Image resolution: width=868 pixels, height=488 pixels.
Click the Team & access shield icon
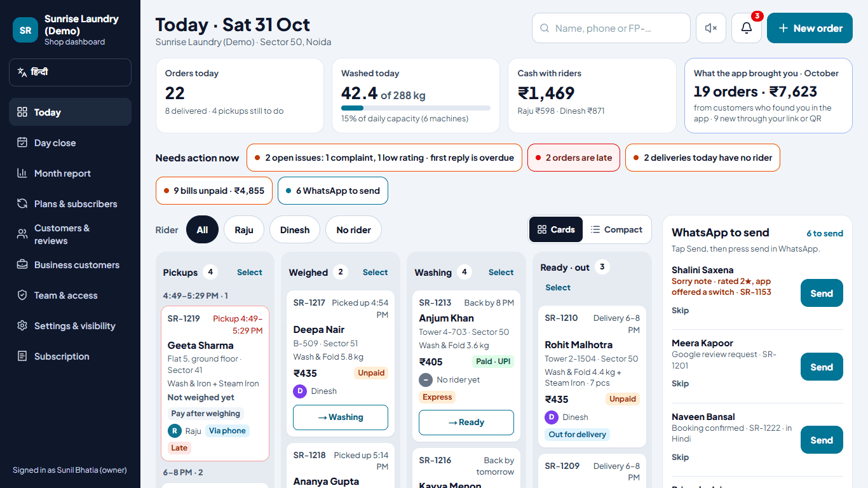pyautogui.click(x=22, y=295)
